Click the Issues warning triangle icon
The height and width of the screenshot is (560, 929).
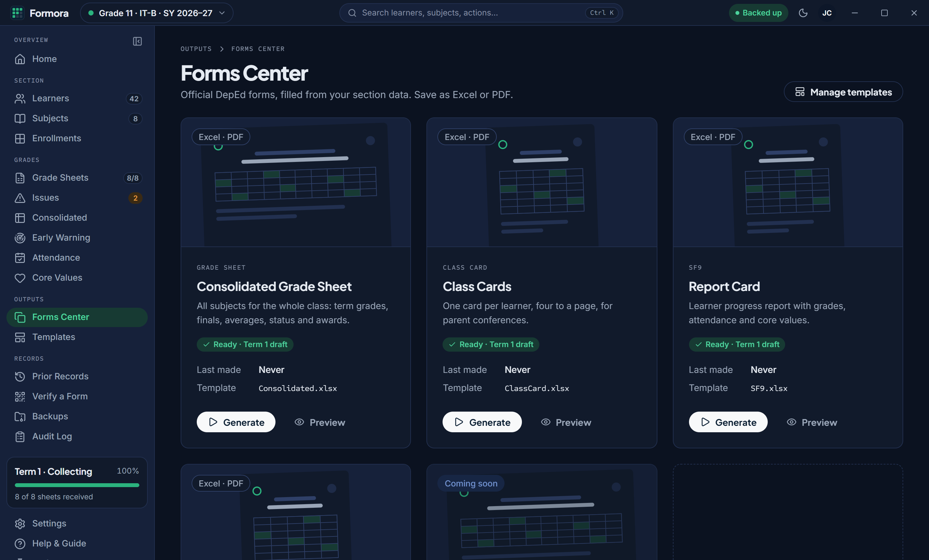[20, 198]
